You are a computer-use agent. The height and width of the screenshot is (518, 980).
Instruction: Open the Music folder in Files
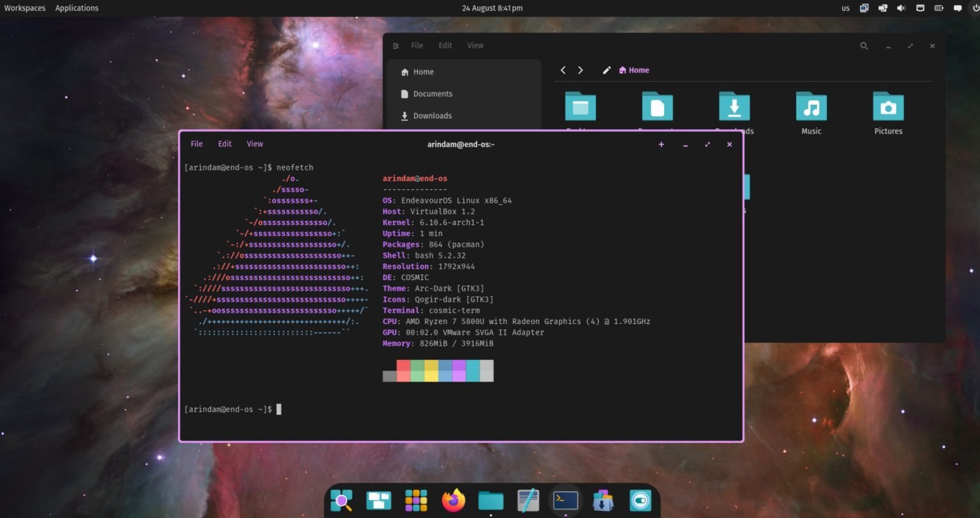(811, 113)
